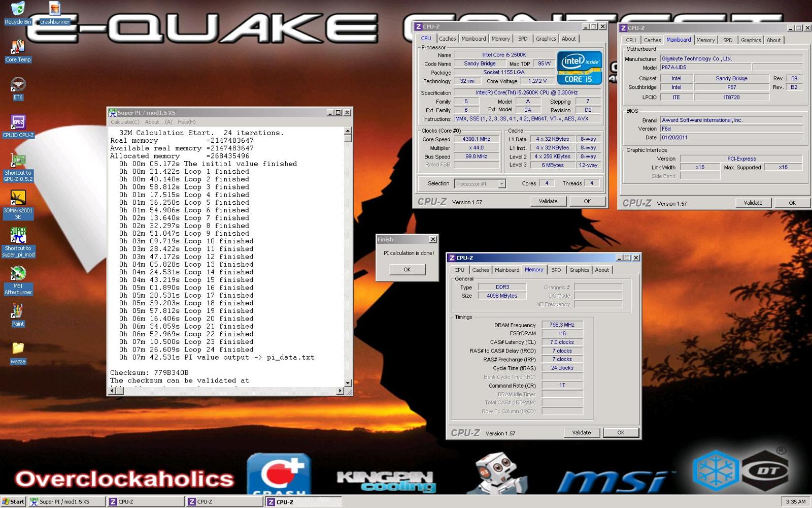Viewport: 812px width, 508px height.
Task: Switch to Mainboard tab in CPU window
Action: click(x=473, y=39)
